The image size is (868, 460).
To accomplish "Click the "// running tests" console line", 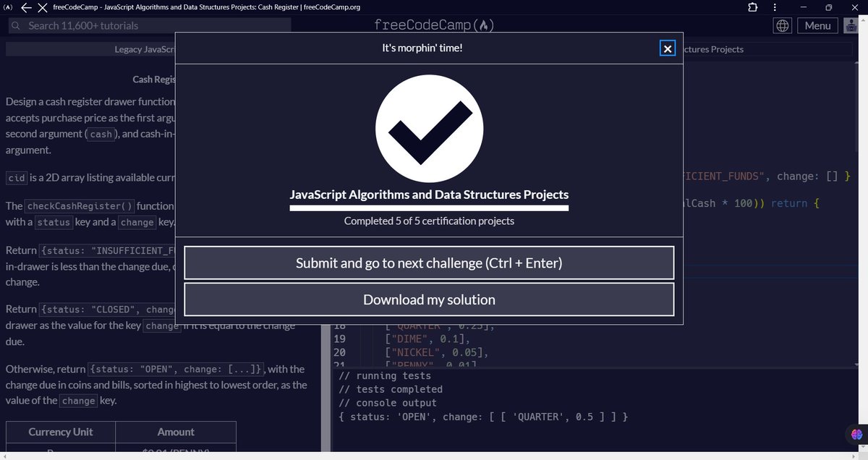I will (384, 375).
